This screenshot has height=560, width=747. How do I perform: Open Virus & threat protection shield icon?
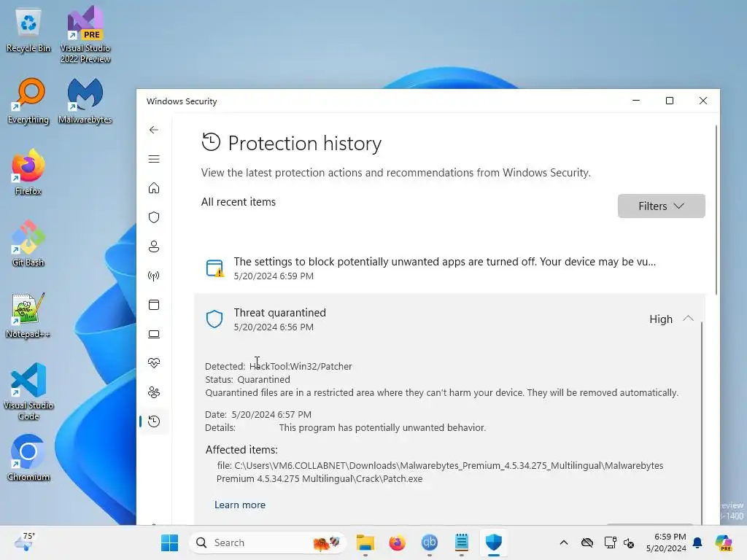[153, 217]
